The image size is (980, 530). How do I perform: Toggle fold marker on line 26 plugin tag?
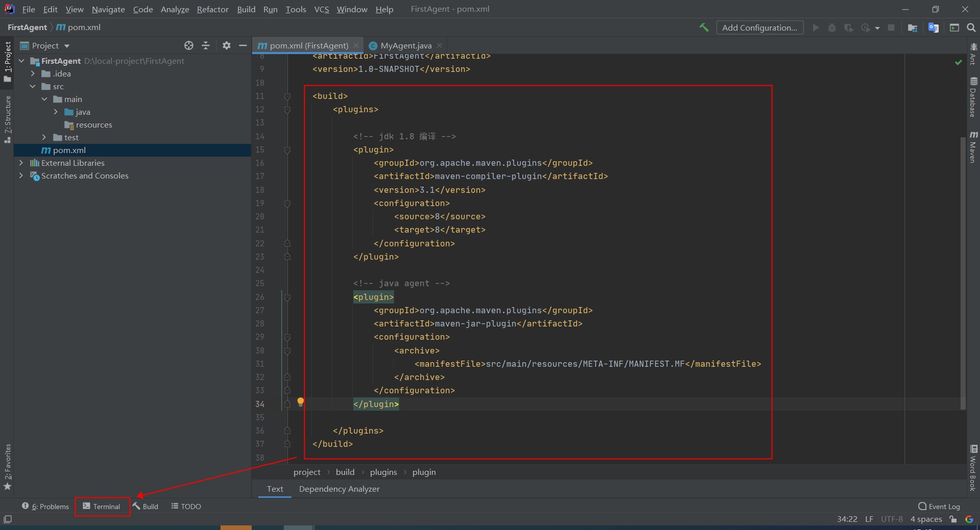(287, 297)
